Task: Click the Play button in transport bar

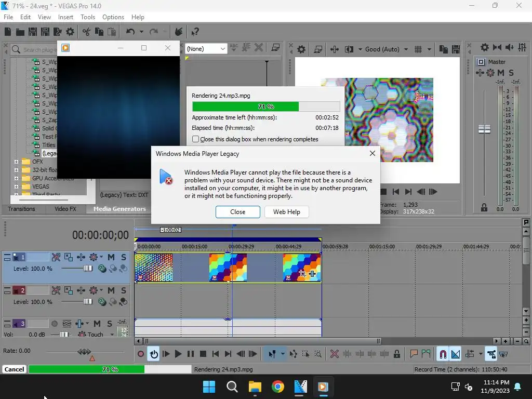Action: 178,354
